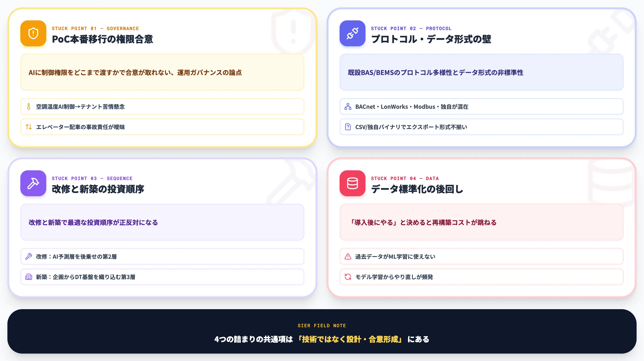
Task: Click row text 過去データがML学習に使えない
Action: click(395, 256)
